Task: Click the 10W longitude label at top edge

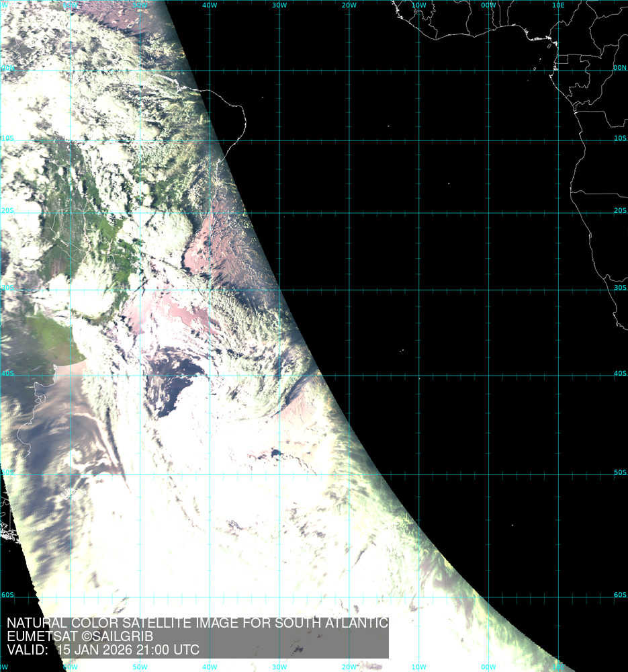Action: click(418, 5)
